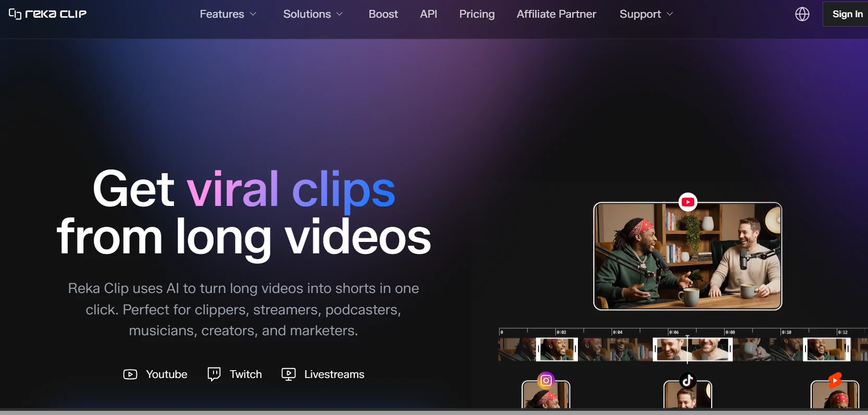The width and height of the screenshot is (868, 415).
Task: Click the 0:08 timeline ruler mark
Action: coord(730,332)
